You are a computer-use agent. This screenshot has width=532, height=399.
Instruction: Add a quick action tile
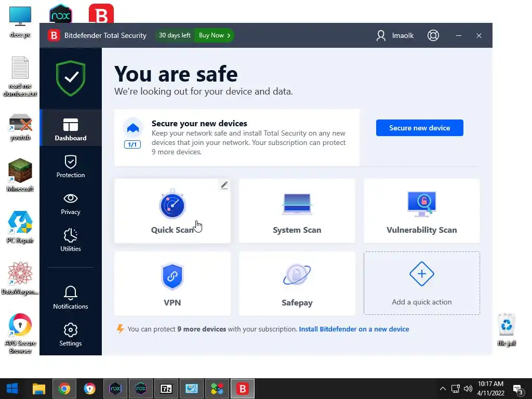(422, 283)
